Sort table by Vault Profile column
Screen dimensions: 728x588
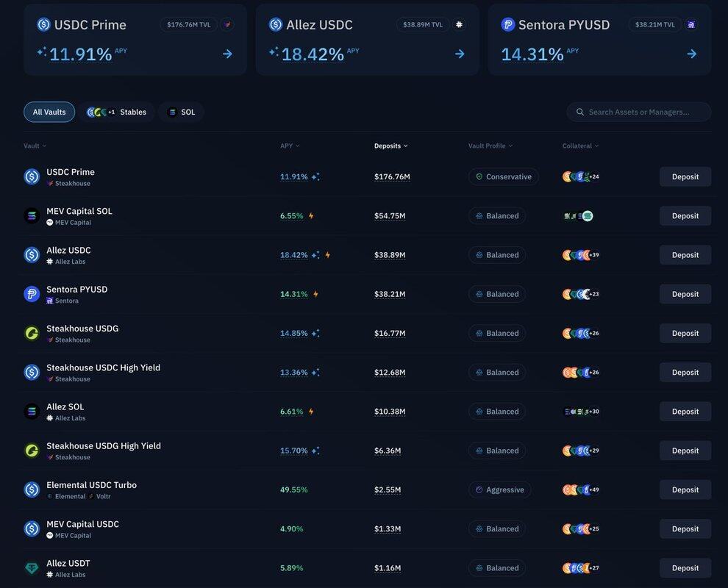[490, 146]
